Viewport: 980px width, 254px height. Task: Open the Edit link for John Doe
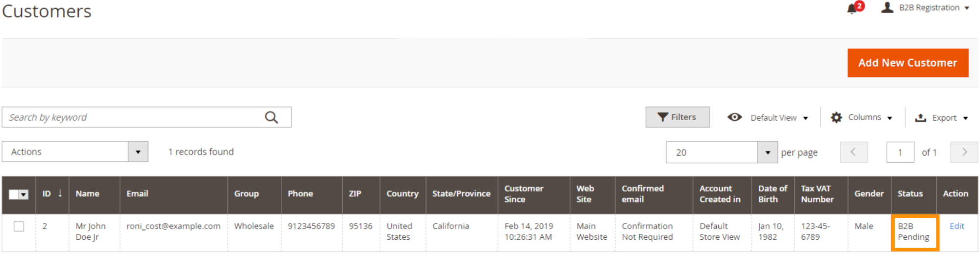pos(956,226)
